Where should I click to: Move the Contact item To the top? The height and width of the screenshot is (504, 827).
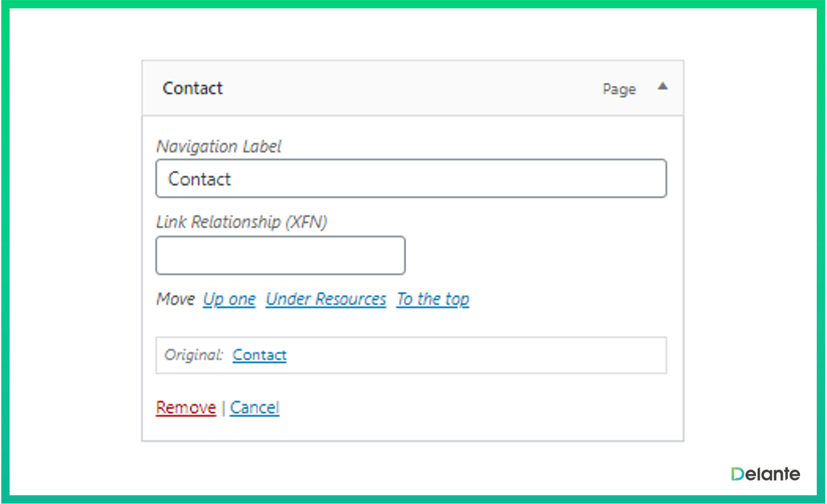432,298
